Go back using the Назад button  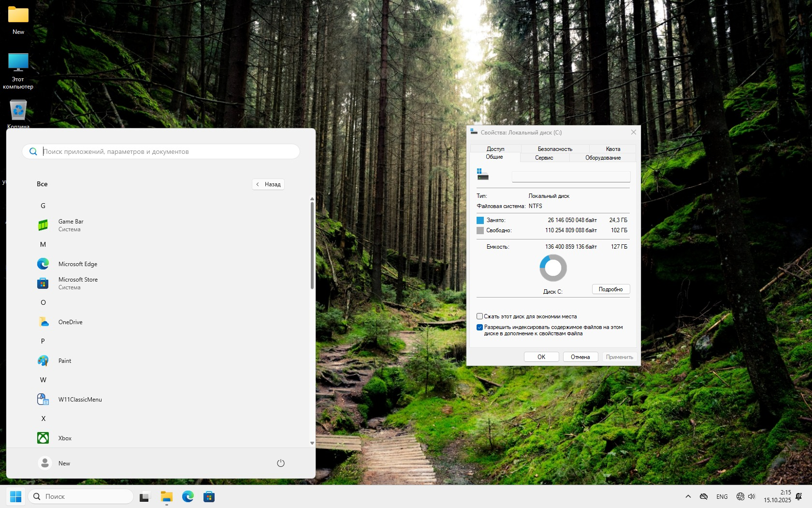point(268,184)
